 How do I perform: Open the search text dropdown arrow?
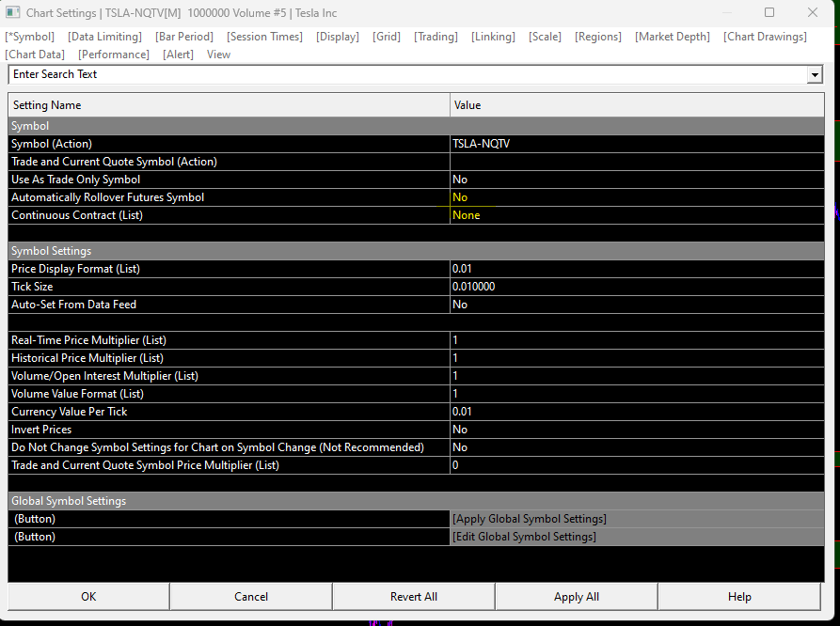815,74
